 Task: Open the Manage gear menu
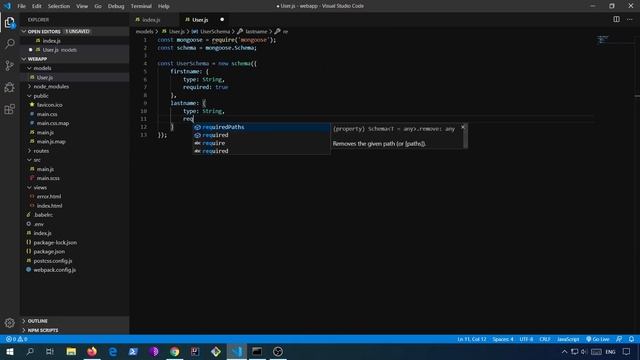pos(10,323)
